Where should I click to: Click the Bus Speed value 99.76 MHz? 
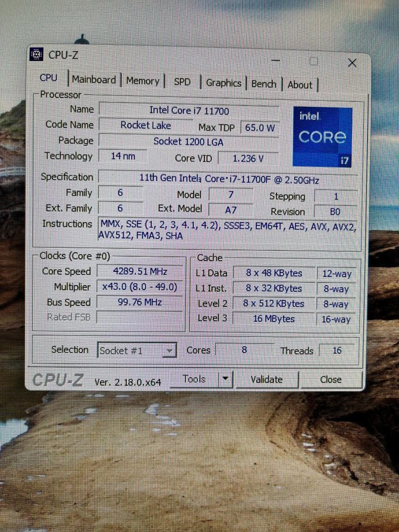[140, 302]
